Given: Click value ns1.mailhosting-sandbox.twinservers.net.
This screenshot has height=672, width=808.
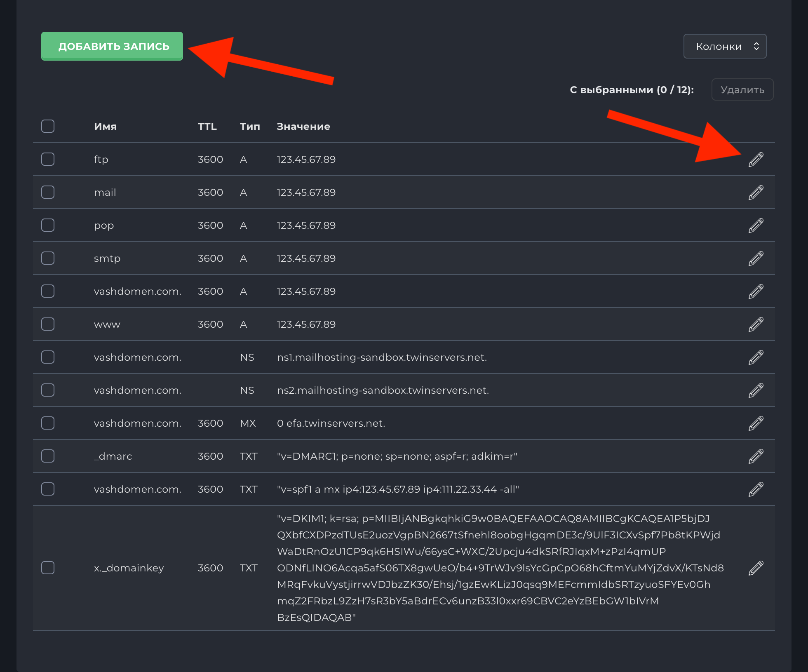Looking at the screenshot, I should click(x=382, y=357).
